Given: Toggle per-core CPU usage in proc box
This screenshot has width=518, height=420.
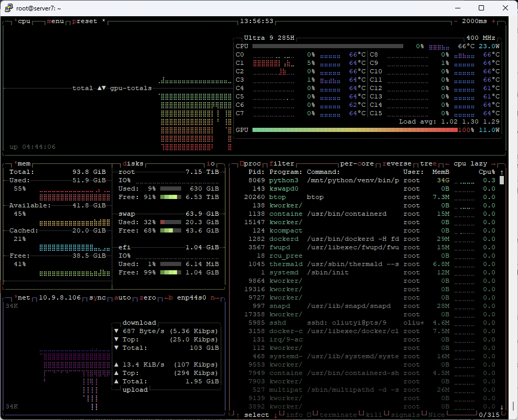Looking at the screenshot, I should [x=357, y=163].
